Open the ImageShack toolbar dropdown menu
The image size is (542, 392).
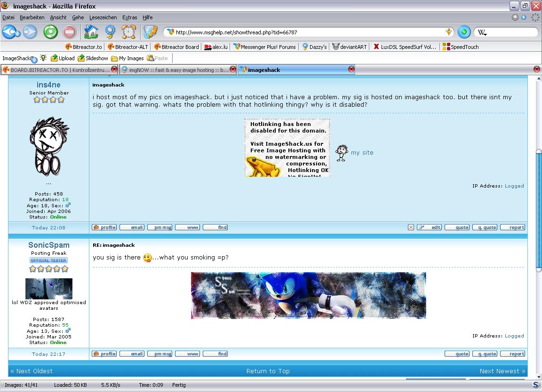(34, 60)
